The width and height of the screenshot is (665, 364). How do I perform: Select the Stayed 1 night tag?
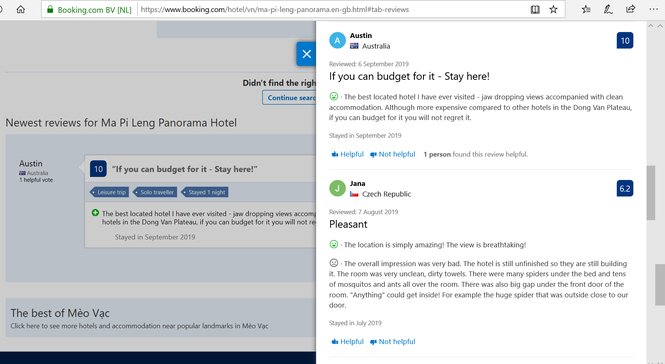[205, 192]
